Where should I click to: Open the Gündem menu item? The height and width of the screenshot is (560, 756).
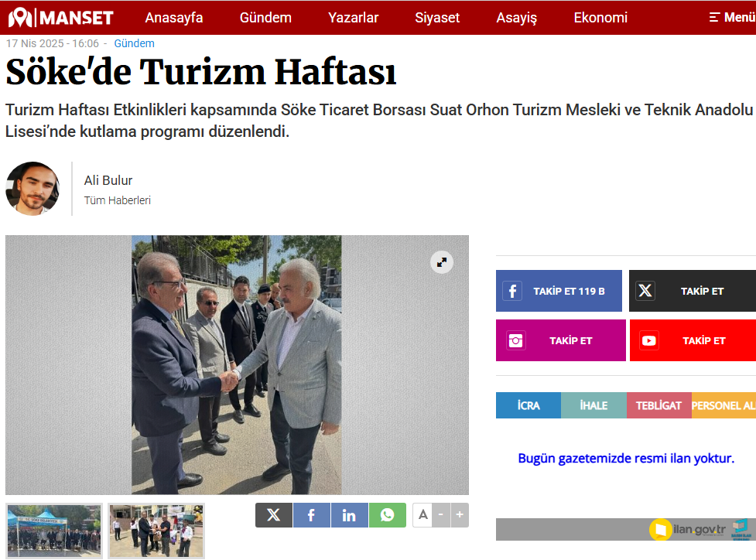pyautogui.click(x=265, y=18)
